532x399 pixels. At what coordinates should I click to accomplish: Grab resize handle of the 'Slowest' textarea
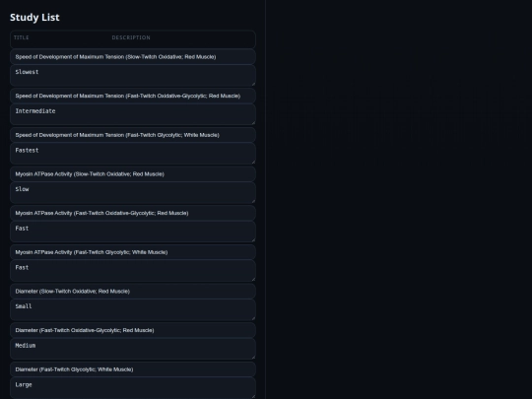(253, 84)
